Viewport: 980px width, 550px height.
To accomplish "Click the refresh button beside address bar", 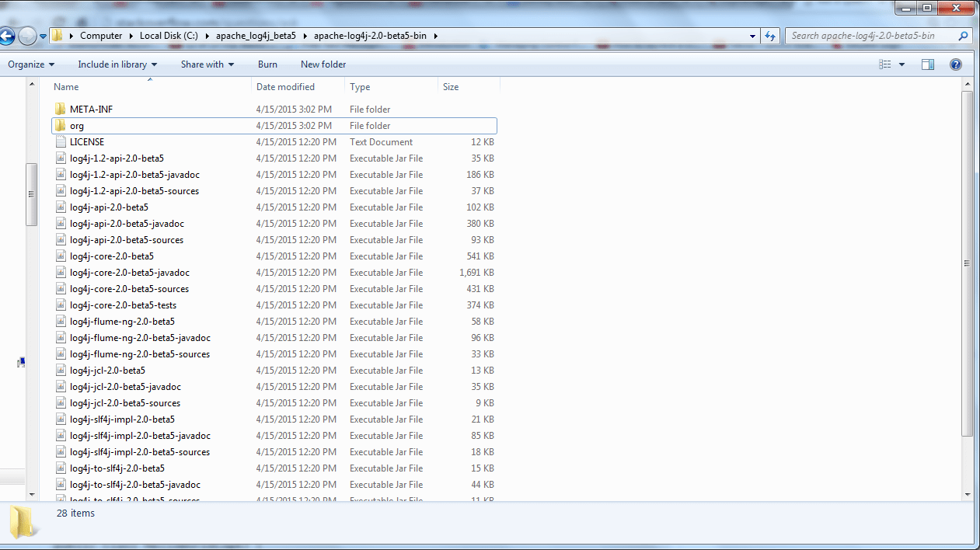I will tap(771, 36).
